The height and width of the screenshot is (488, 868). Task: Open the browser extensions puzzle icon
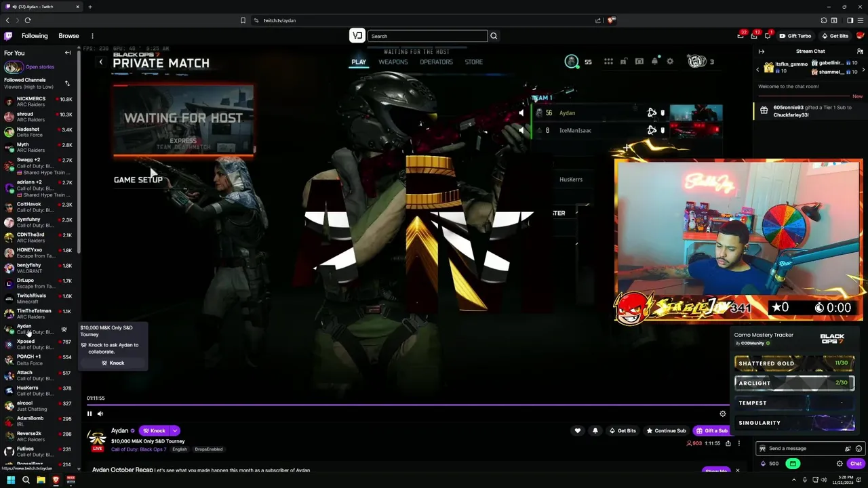click(x=824, y=20)
